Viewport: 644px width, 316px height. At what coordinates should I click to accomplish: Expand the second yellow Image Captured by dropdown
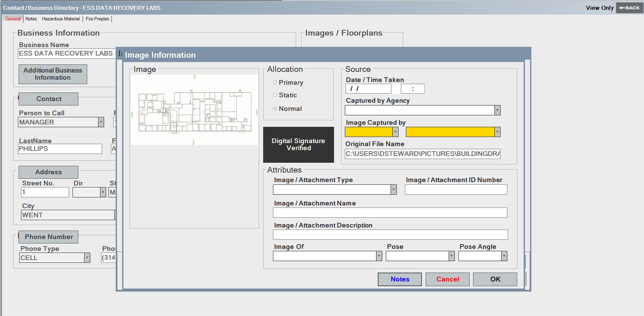[497, 132]
